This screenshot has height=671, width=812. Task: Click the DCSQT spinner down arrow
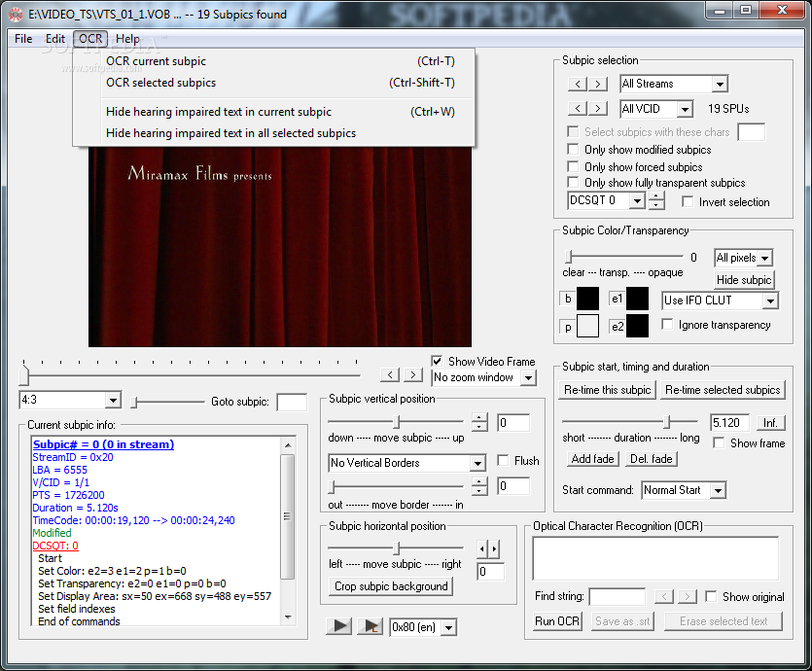pos(656,204)
